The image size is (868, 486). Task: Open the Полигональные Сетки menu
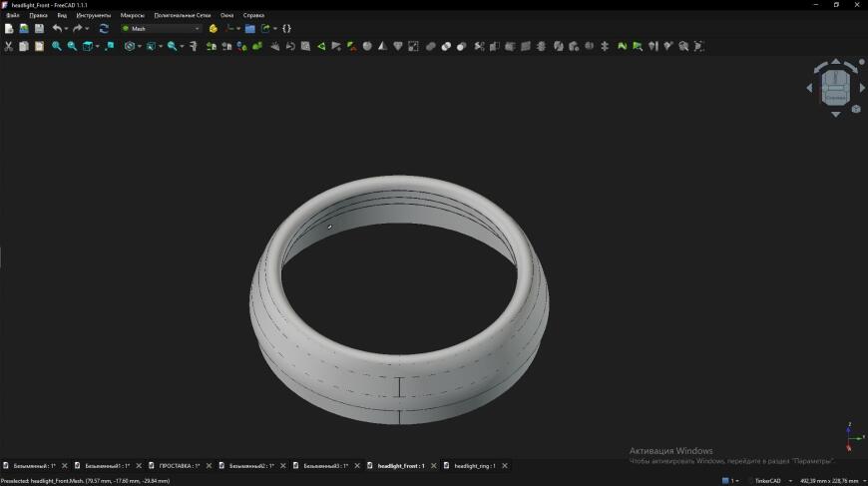(x=183, y=16)
